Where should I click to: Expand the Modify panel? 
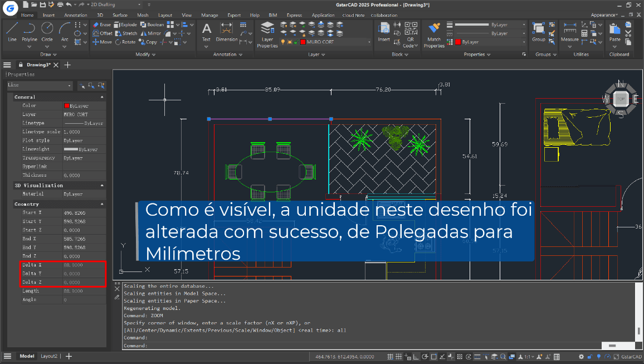(145, 54)
